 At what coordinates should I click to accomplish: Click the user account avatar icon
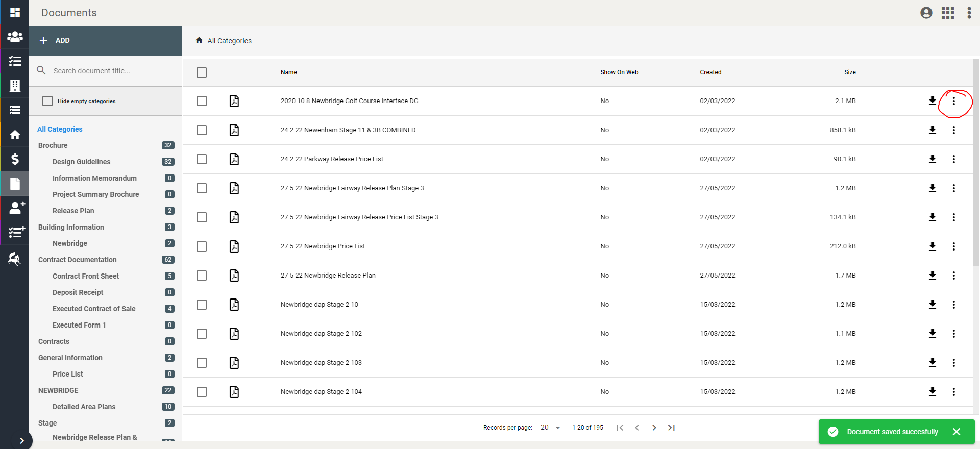(x=926, y=13)
